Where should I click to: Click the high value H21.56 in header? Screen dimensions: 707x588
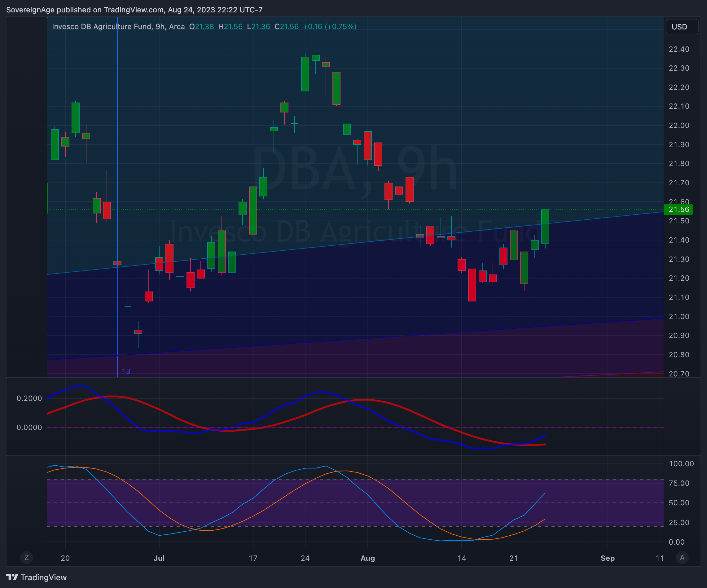(230, 27)
